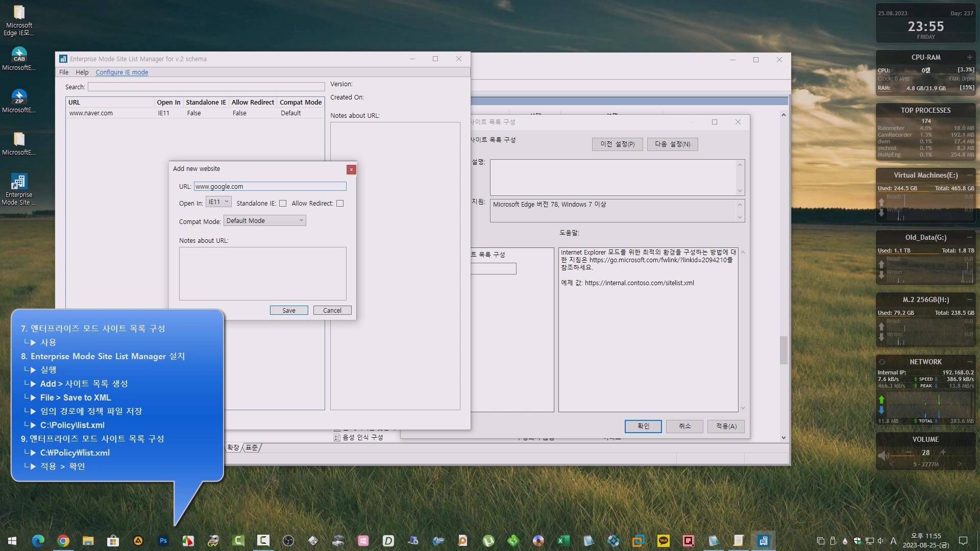The width and height of the screenshot is (980, 551).
Task: Enable the Standalone IE checkbox
Action: point(283,203)
